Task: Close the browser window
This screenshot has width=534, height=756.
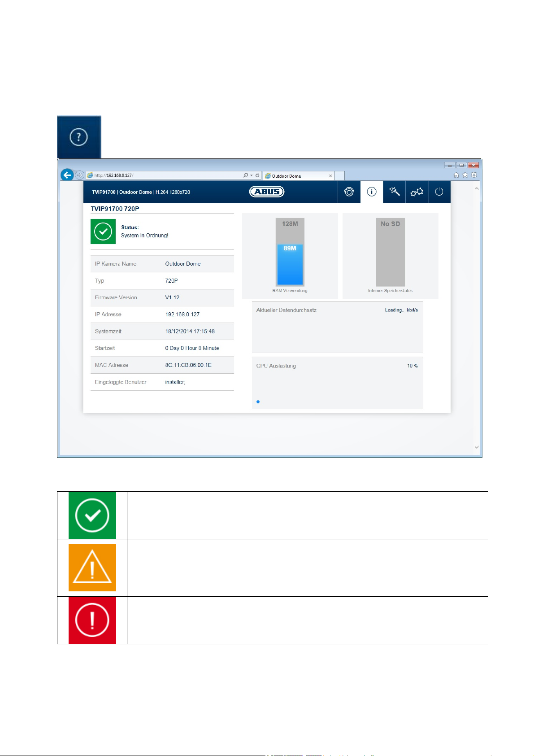Action: (x=473, y=165)
